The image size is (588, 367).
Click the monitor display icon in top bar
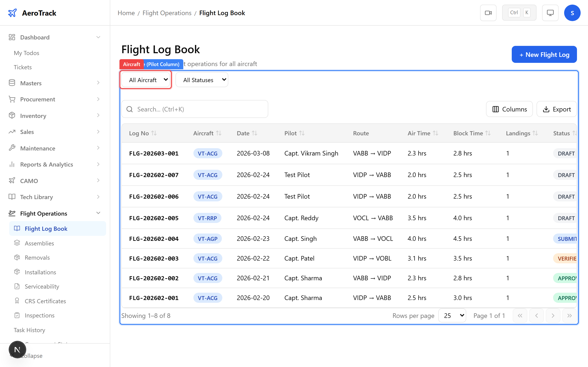(x=550, y=13)
